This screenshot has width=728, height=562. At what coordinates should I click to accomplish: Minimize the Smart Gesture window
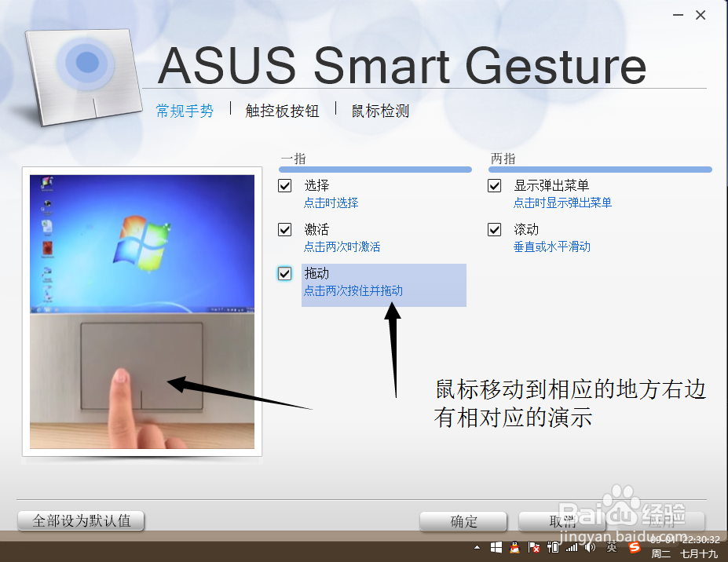pyautogui.click(x=678, y=16)
